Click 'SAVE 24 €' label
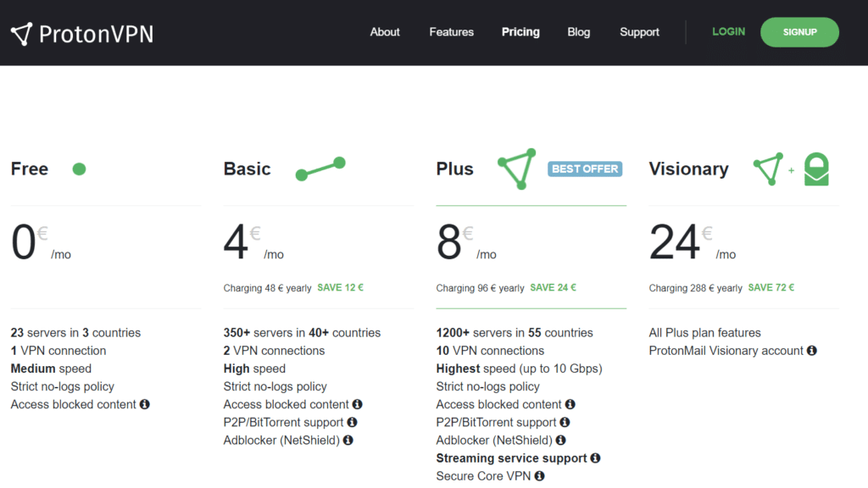The width and height of the screenshot is (868, 488). [x=553, y=288]
